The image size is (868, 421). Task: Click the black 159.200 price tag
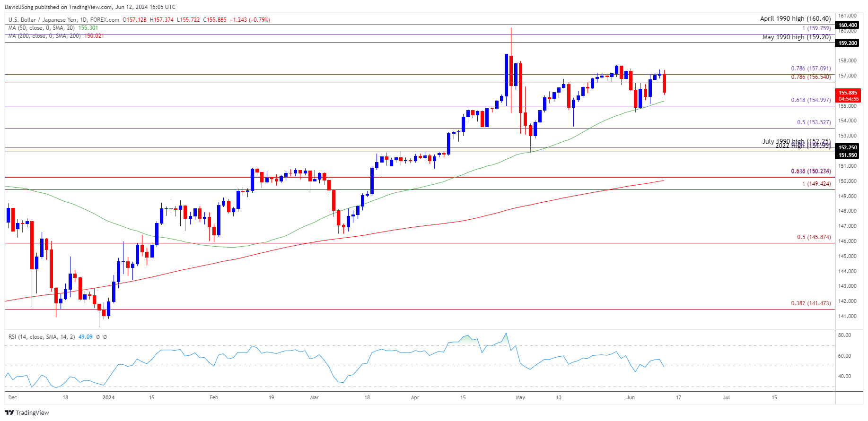[848, 43]
